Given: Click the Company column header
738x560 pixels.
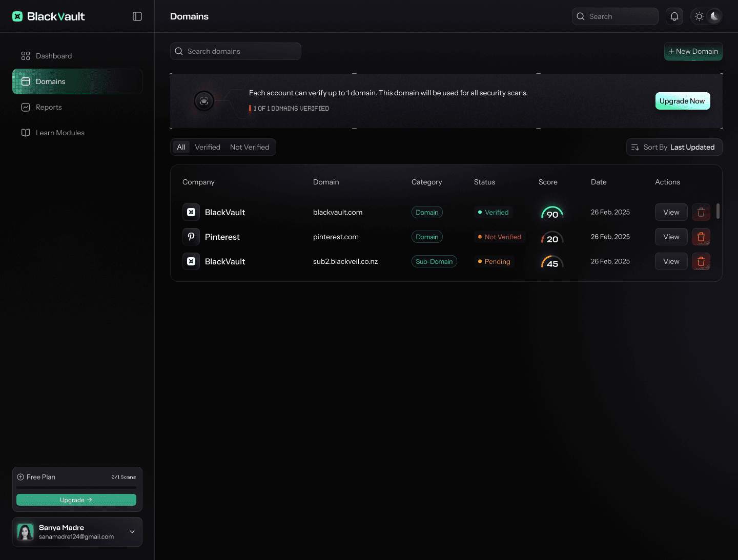Looking at the screenshot, I should tap(198, 182).
